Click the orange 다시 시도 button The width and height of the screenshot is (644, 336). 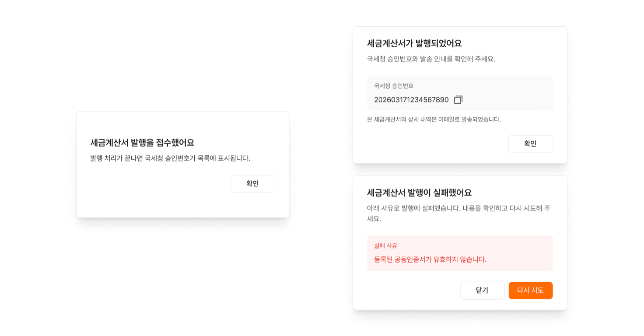(x=531, y=290)
